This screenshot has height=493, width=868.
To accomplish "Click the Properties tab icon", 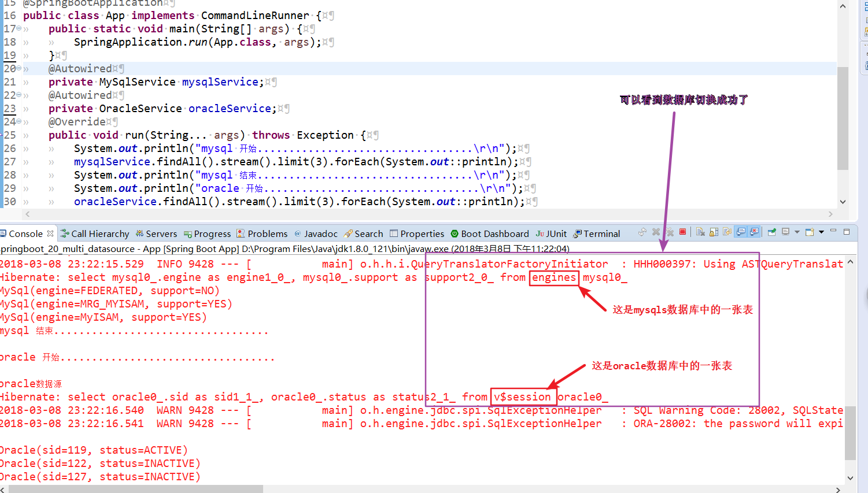I will coord(394,233).
